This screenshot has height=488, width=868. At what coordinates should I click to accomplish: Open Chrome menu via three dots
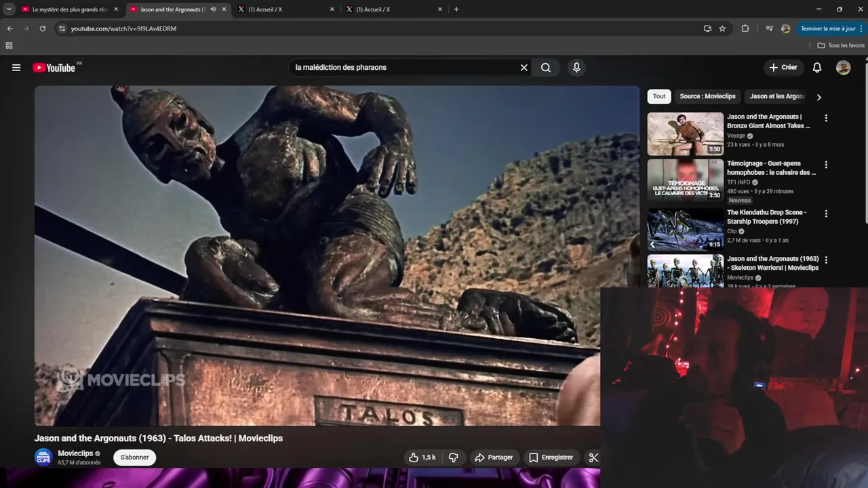(x=862, y=28)
